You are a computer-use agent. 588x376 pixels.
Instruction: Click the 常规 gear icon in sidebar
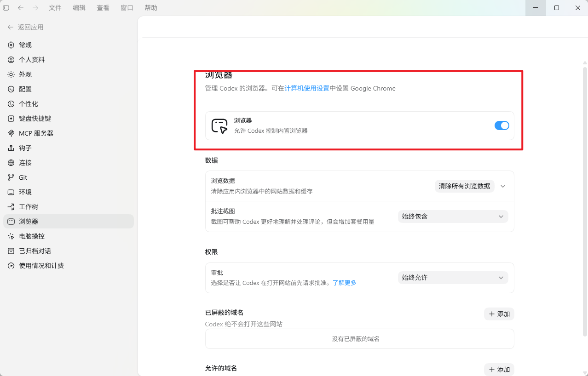coord(11,45)
